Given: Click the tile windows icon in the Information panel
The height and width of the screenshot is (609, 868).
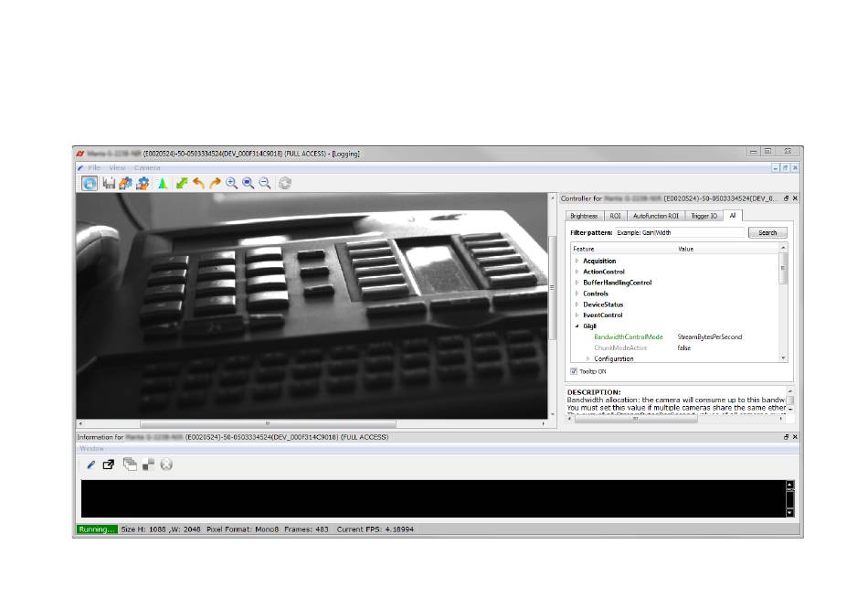Looking at the screenshot, I should point(148,465).
